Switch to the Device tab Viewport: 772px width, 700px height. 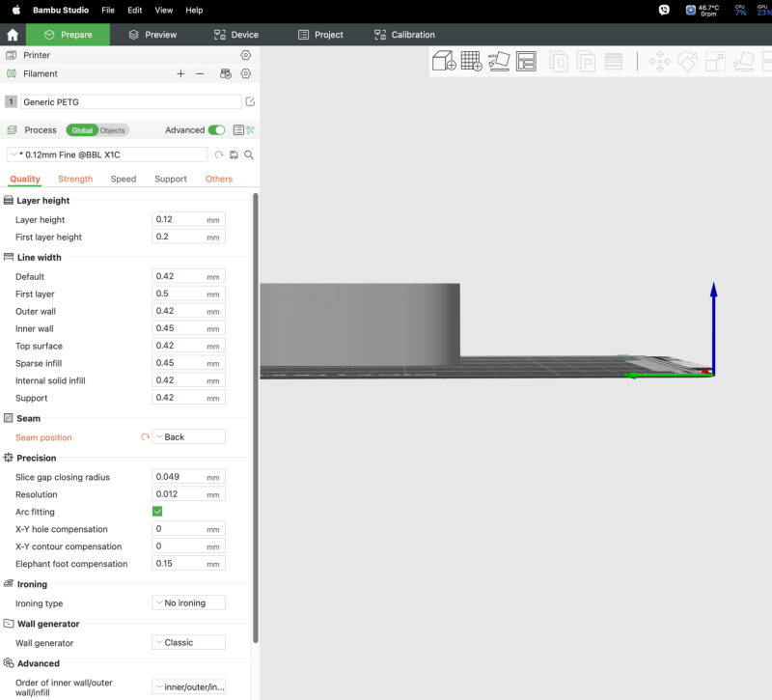[236, 35]
